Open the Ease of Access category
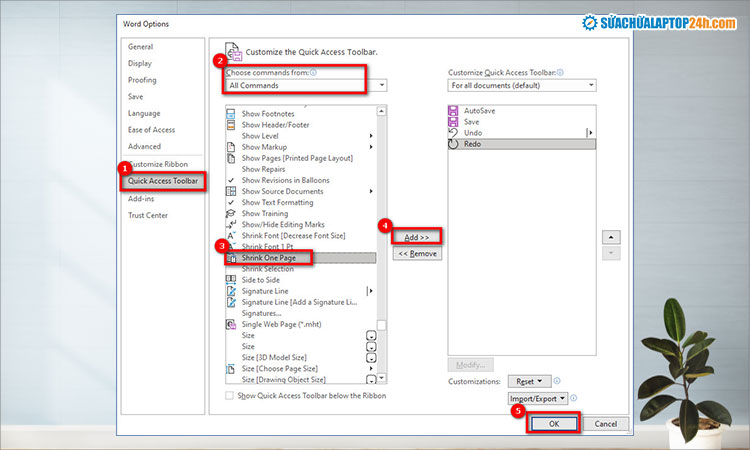Screen dimensions: 750x450 pyautogui.click(x=151, y=130)
